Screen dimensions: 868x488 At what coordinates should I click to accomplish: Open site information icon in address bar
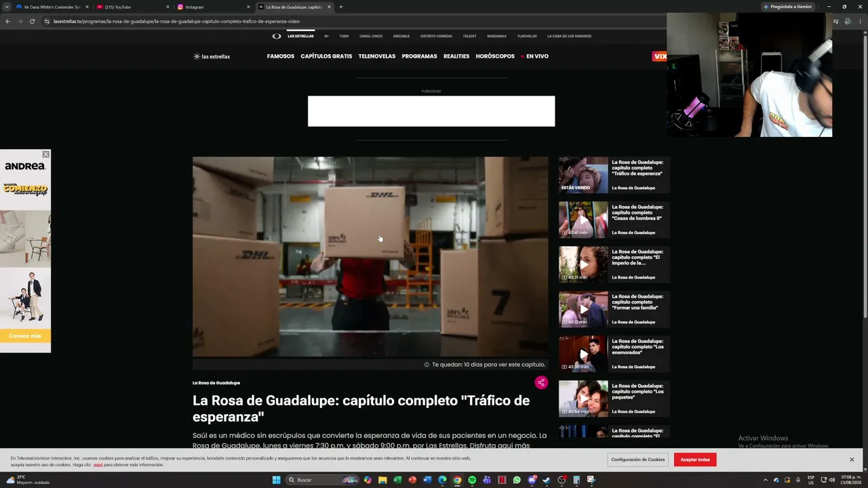(47, 21)
